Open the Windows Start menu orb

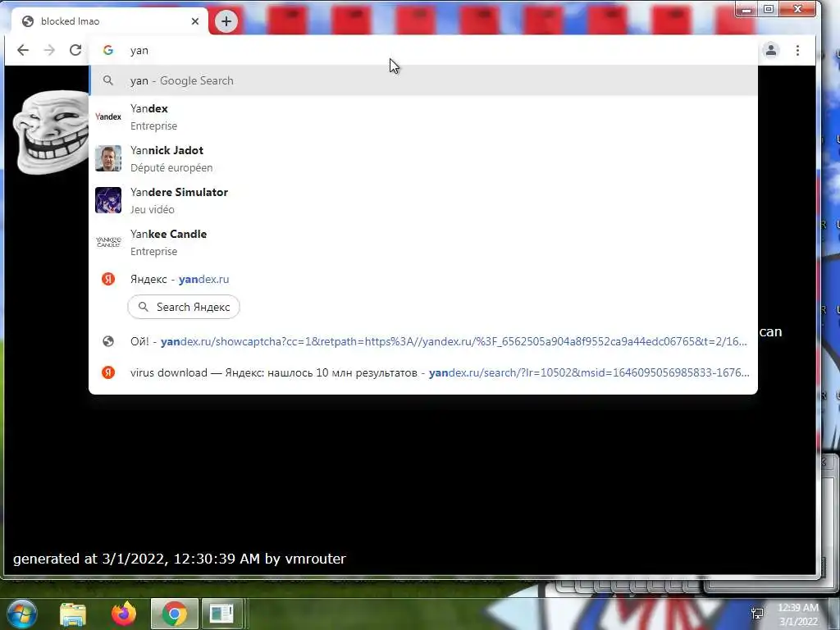tap(22, 614)
